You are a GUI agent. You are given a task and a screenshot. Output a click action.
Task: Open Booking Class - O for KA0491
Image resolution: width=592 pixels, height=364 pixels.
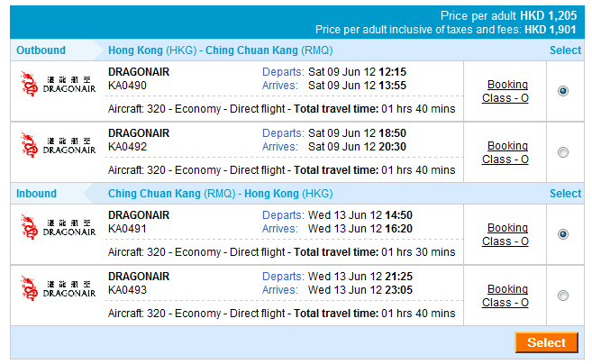(506, 234)
